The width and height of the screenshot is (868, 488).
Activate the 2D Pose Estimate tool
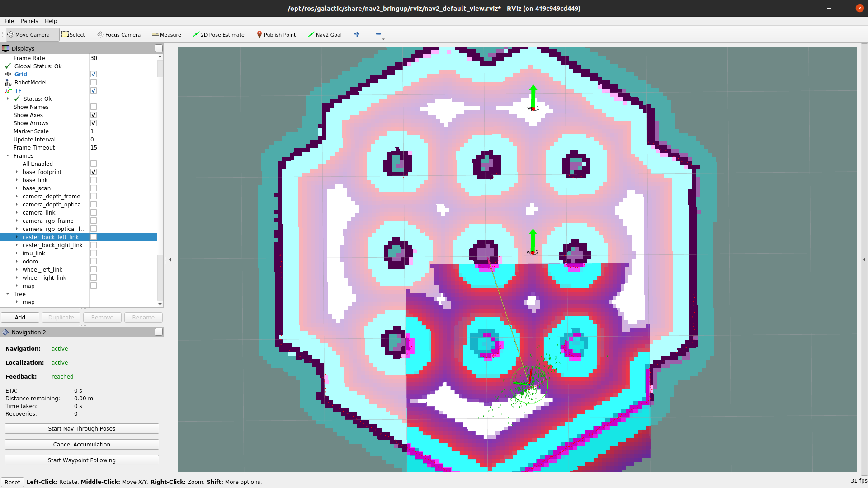pos(218,35)
